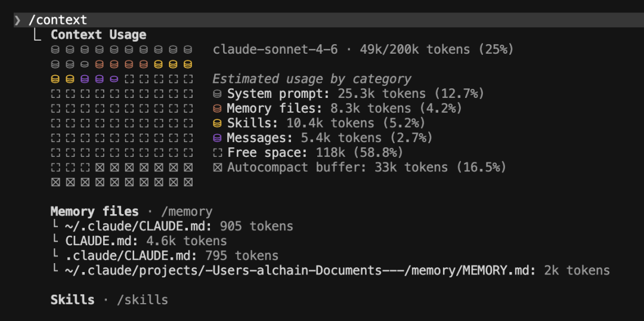The height and width of the screenshot is (321, 644).
Task: Click the prompt chevron before /context
Action: [18, 20]
